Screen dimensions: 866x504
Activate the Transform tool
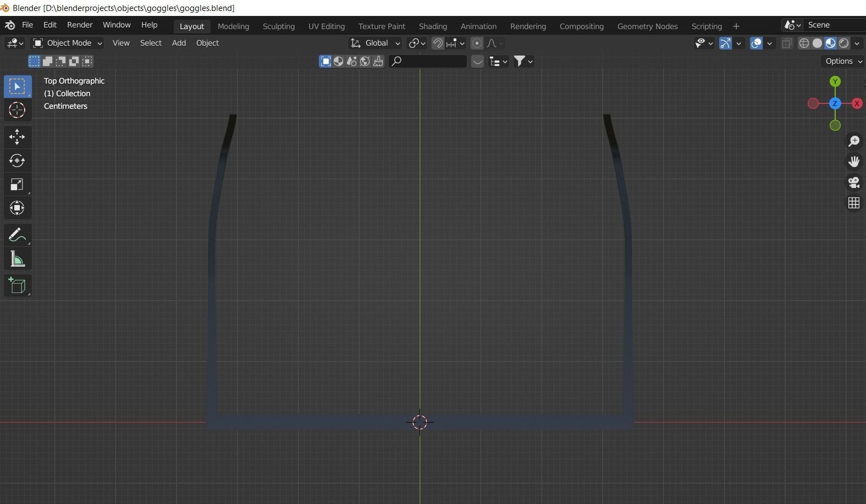coord(17,208)
